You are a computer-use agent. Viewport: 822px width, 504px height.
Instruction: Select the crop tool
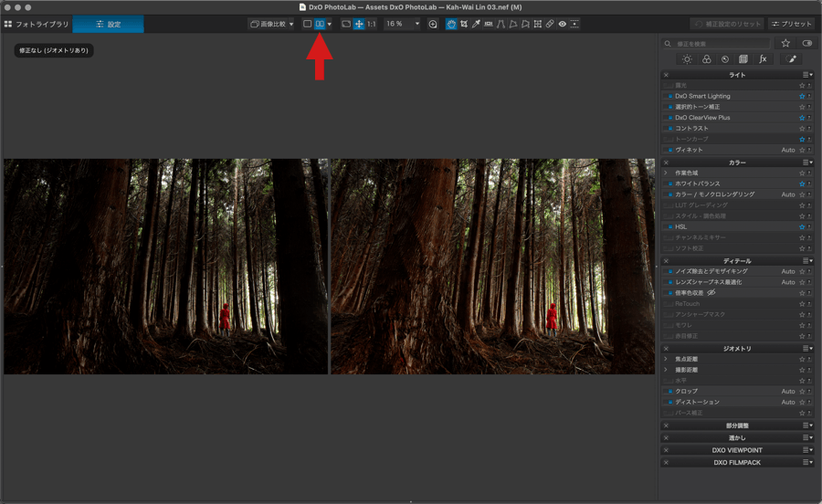click(463, 24)
